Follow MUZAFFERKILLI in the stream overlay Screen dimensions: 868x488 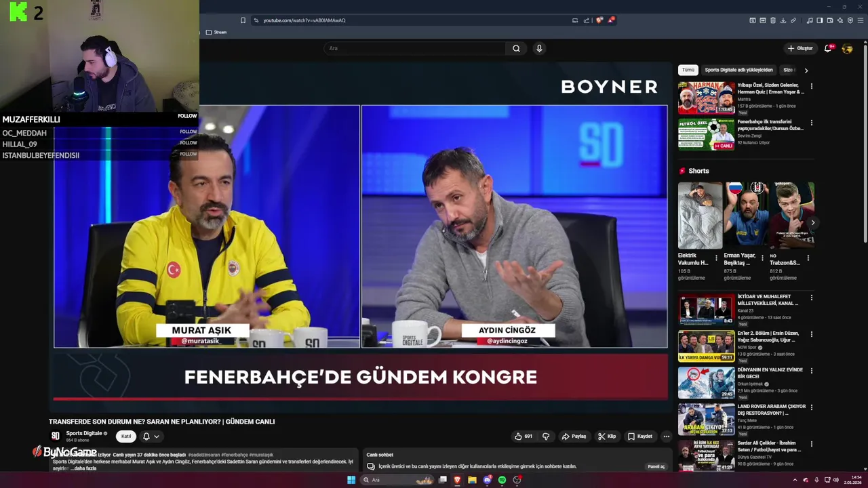pos(188,116)
